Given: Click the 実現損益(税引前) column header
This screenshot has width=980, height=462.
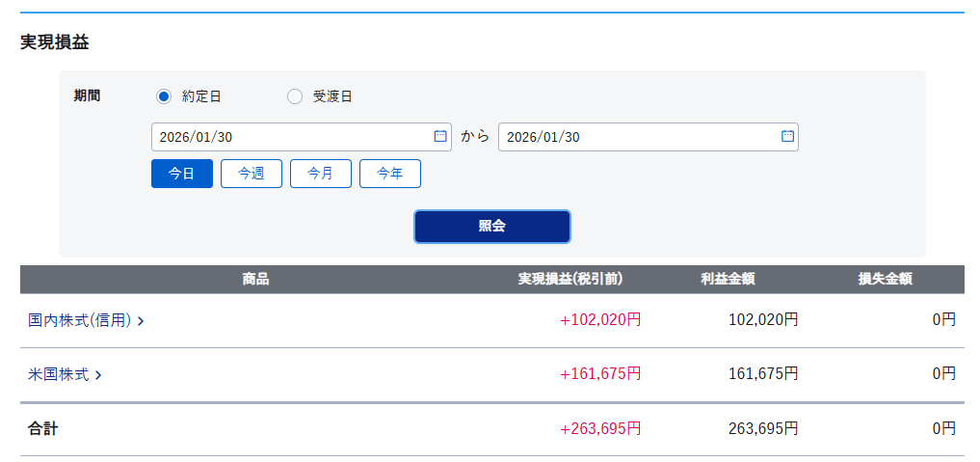Looking at the screenshot, I should coord(570,280).
